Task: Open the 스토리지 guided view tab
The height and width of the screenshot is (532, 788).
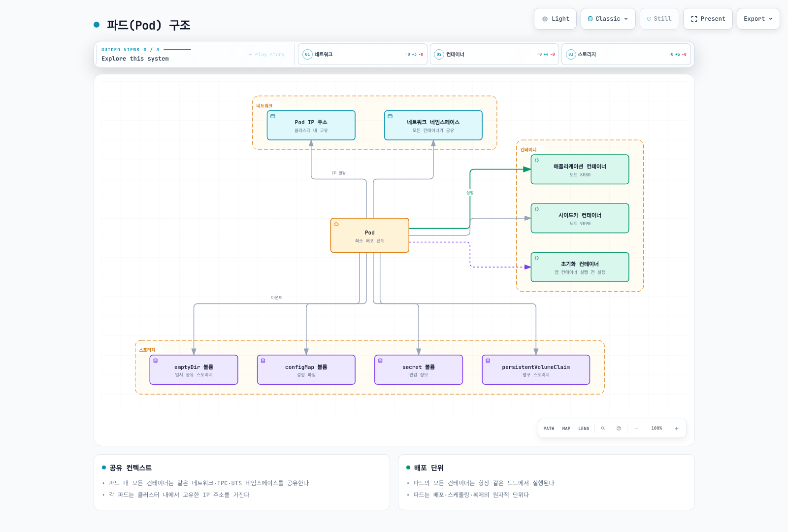Action: pyautogui.click(x=626, y=54)
